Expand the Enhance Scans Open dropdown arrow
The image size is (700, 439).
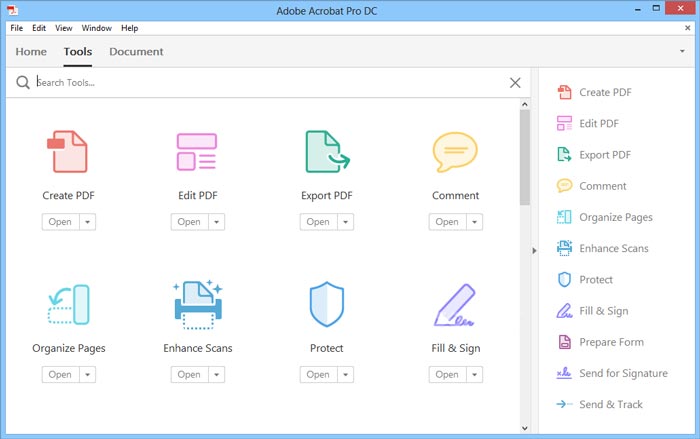tap(217, 375)
